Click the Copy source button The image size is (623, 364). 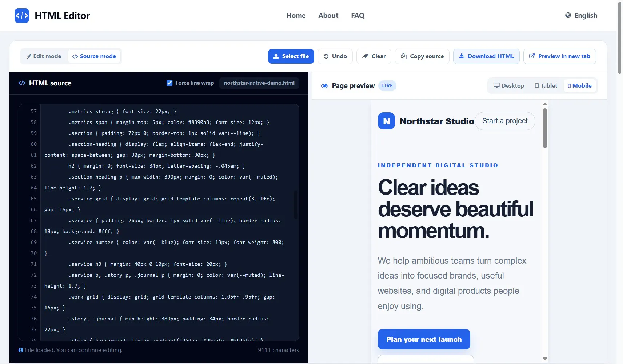(422, 56)
